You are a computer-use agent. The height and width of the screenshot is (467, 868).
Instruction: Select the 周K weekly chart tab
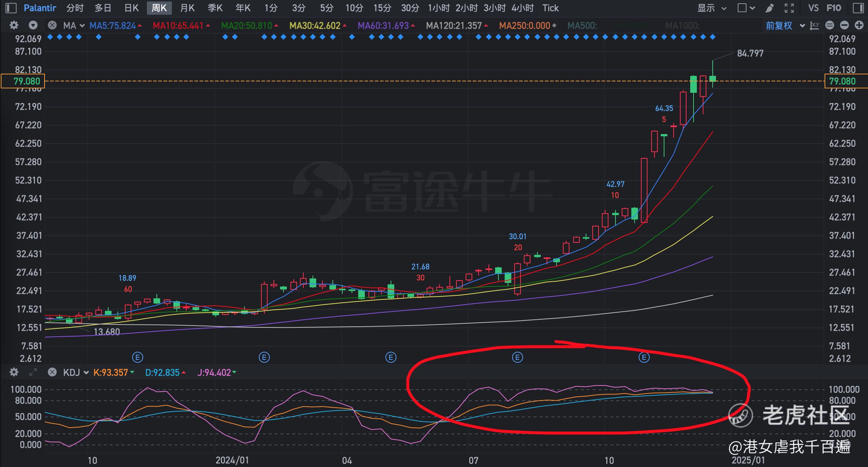159,8
